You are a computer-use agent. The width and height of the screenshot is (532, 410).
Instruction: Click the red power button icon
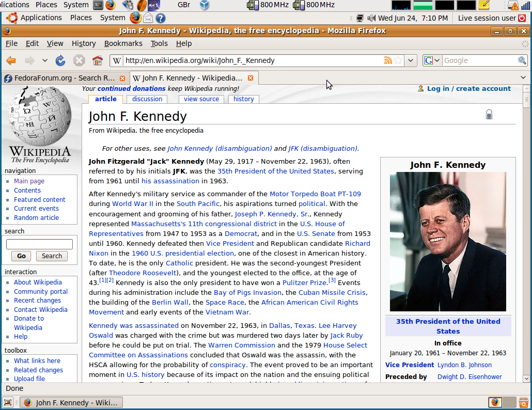coord(522,18)
